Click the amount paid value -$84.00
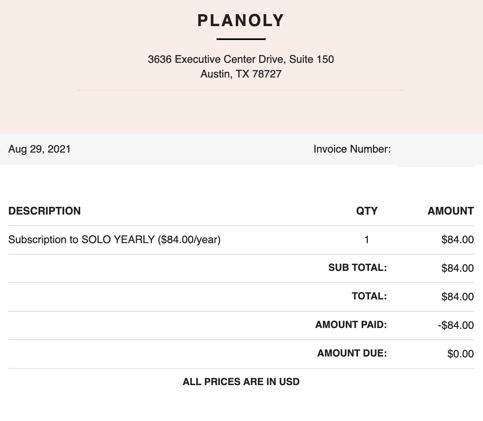Viewport: 483px width, 421px height. click(x=456, y=325)
